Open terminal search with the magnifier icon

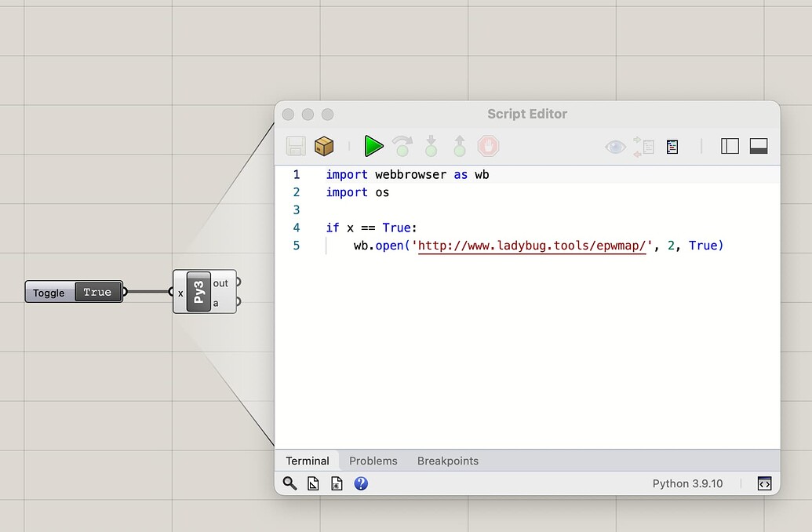289,483
